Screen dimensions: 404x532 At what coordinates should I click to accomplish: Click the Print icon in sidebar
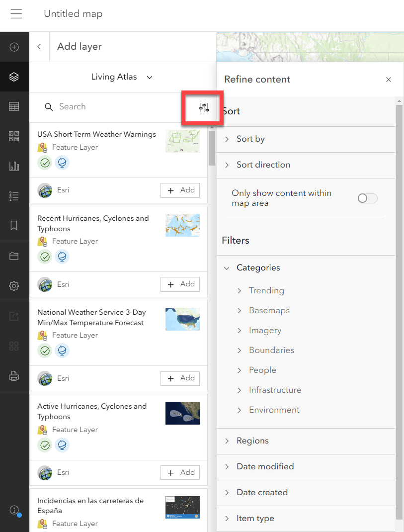coord(14,376)
